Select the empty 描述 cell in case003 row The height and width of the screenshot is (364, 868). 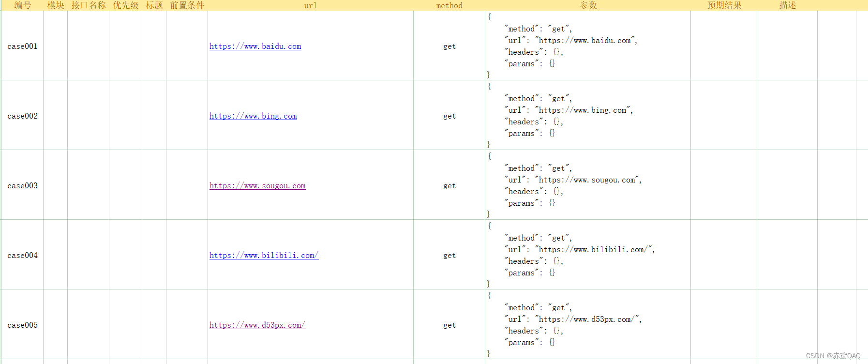coord(787,185)
